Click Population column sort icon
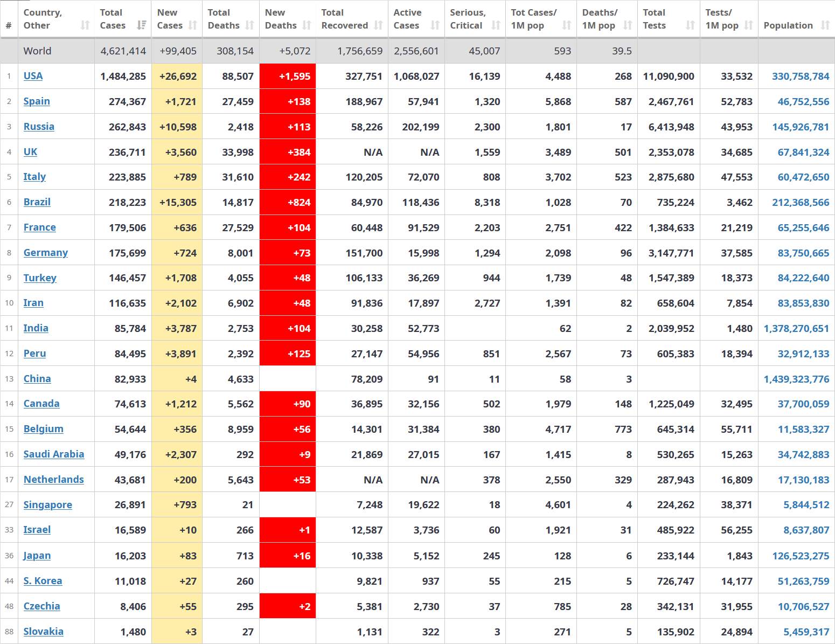The image size is (835, 644). pyautogui.click(x=825, y=25)
